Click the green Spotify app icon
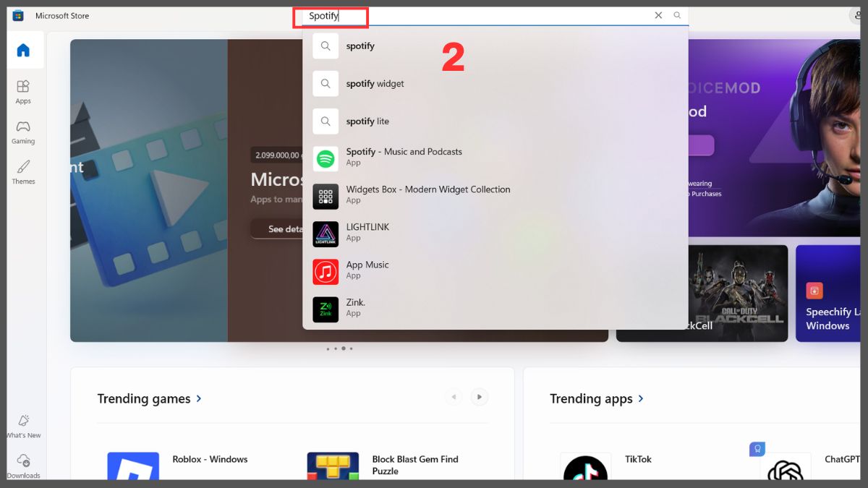868x488 pixels. click(325, 159)
